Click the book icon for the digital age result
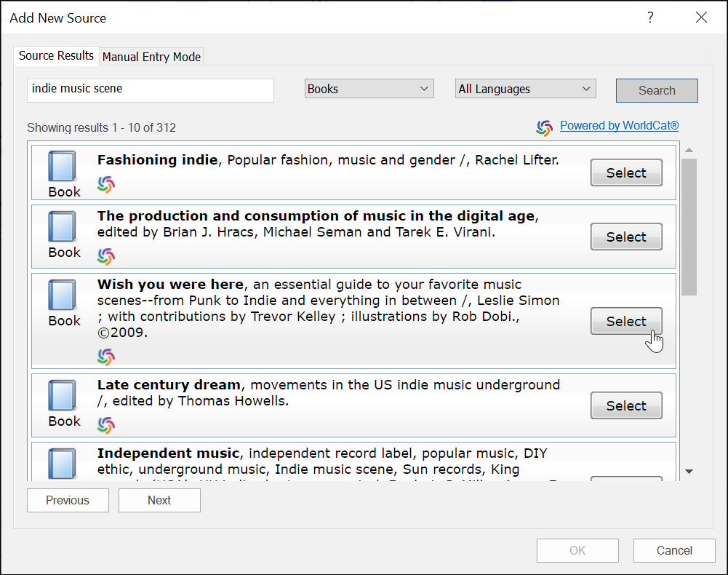The image size is (728, 575). [x=62, y=227]
